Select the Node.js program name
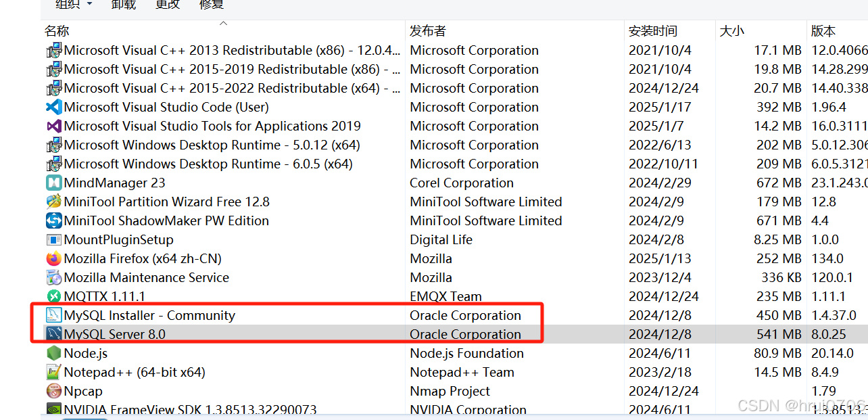This screenshot has width=868, height=420. coord(86,353)
